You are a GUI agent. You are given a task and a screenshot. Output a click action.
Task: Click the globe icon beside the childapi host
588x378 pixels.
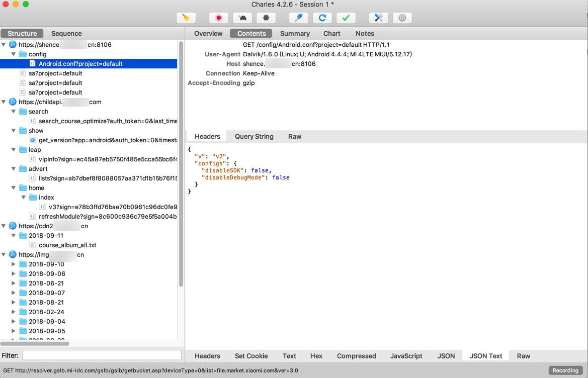coord(13,102)
